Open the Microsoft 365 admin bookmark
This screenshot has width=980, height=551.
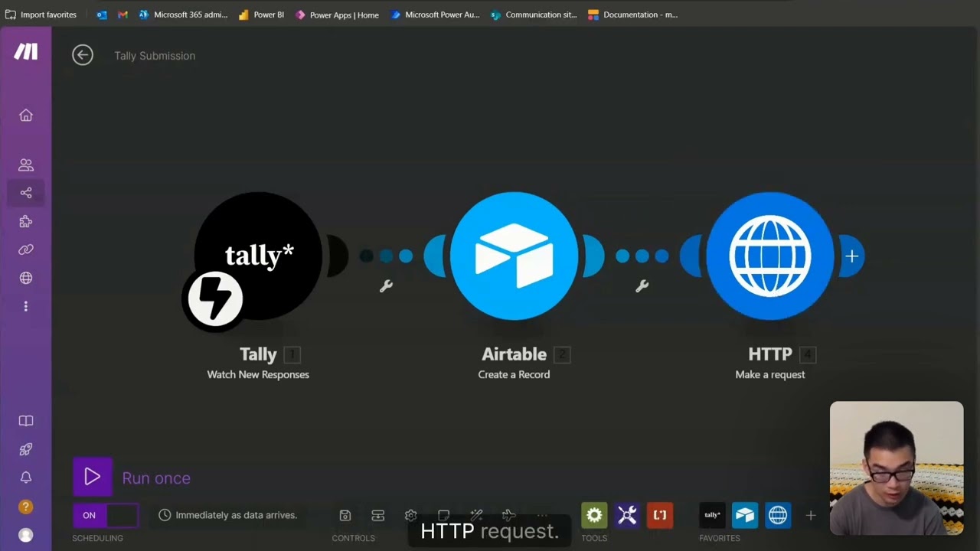[x=184, y=15]
